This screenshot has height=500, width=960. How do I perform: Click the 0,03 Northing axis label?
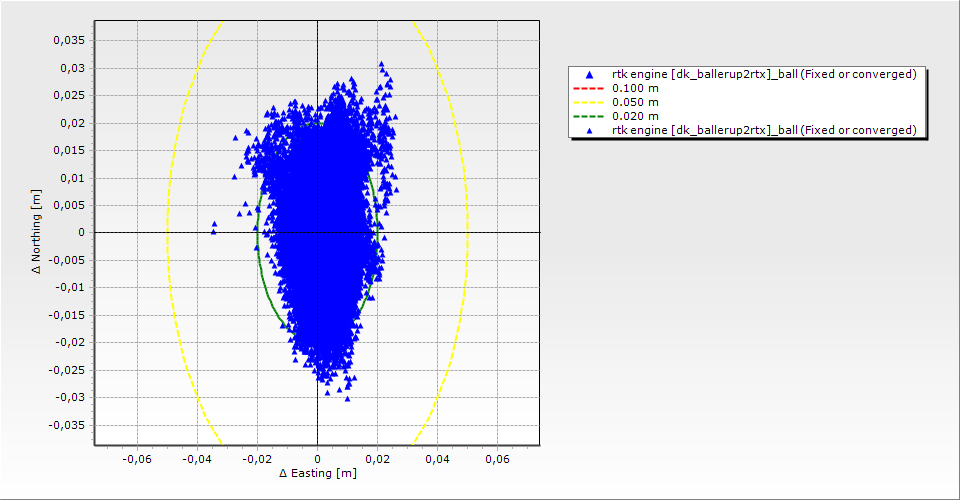(x=72, y=68)
